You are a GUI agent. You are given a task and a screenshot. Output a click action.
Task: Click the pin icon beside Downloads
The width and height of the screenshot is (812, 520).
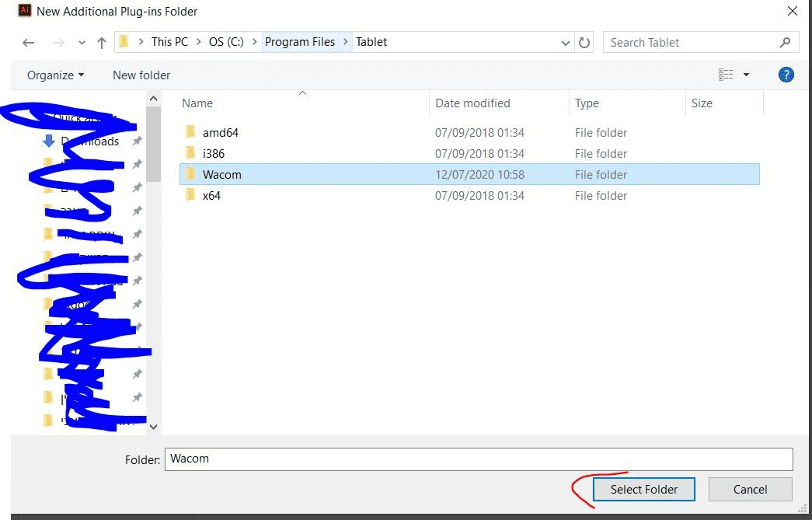pos(137,141)
